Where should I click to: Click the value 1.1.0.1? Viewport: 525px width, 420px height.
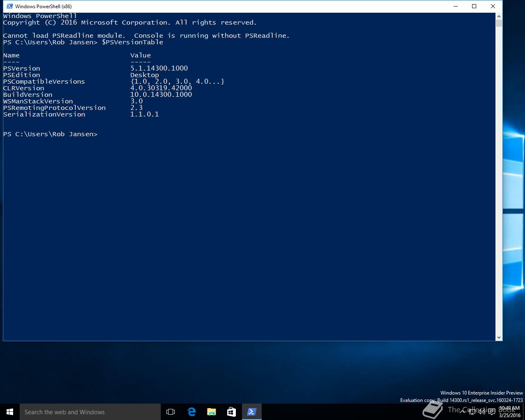[145, 114]
